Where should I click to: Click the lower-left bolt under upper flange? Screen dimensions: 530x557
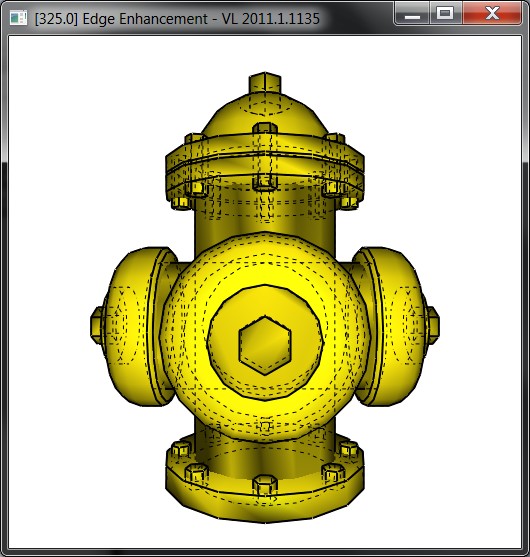coord(180,202)
